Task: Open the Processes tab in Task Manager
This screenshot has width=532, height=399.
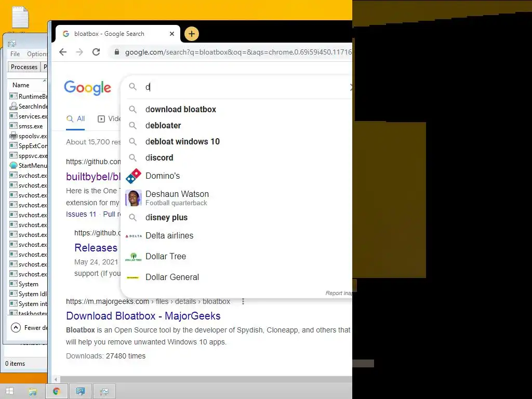Action: coord(24,67)
